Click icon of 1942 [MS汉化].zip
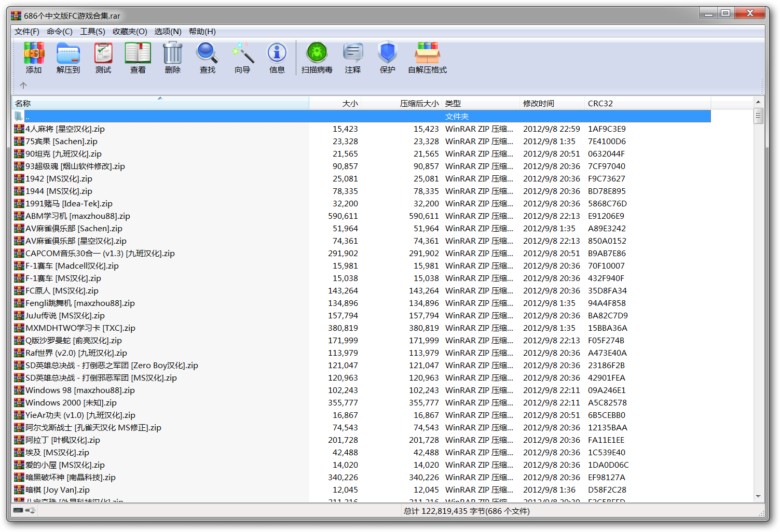This screenshot has width=780, height=532. coord(19,178)
